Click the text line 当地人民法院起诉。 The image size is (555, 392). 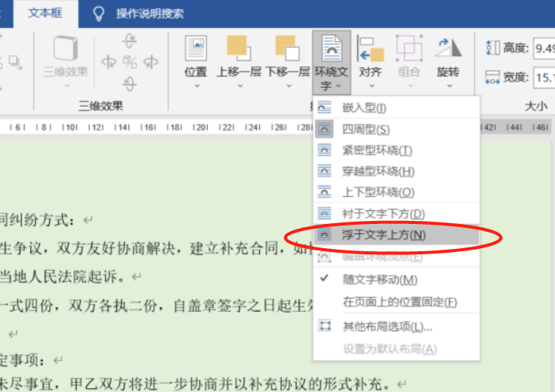[62, 276]
